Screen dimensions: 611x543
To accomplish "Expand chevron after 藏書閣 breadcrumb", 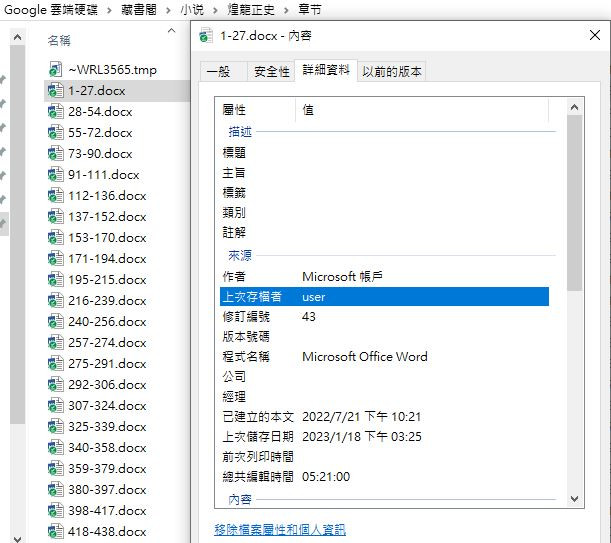I will pyautogui.click(x=168, y=10).
